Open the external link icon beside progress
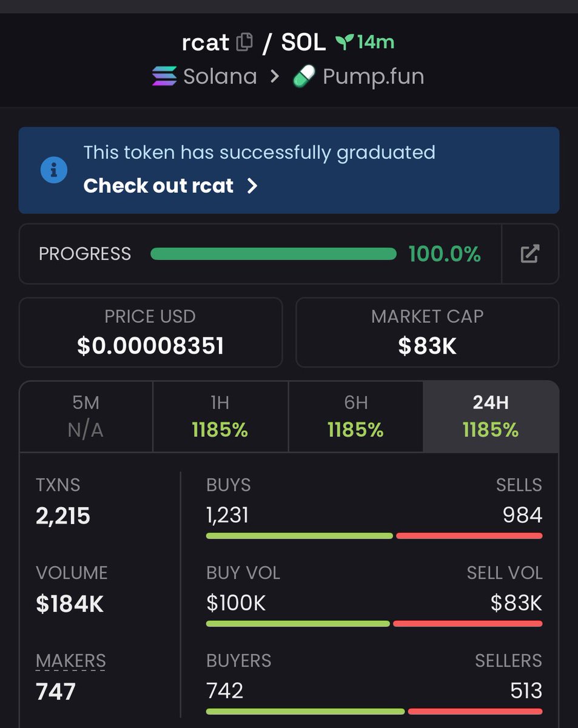The height and width of the screenshot is (728, 578). 530,254
